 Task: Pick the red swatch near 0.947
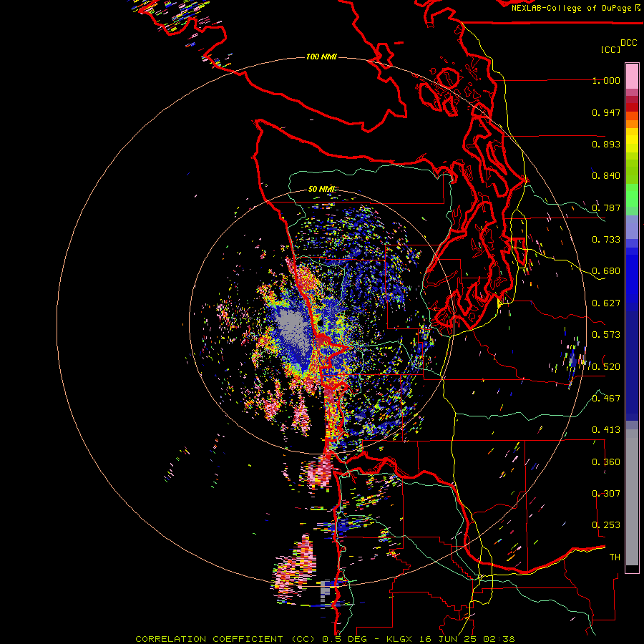(x=632, y=107)
